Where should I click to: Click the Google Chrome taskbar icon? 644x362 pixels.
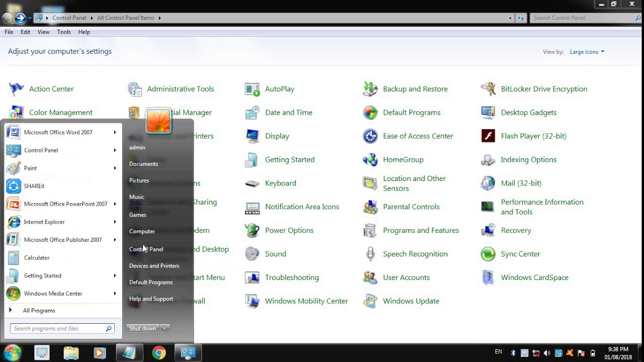click(x=158, y=353)
